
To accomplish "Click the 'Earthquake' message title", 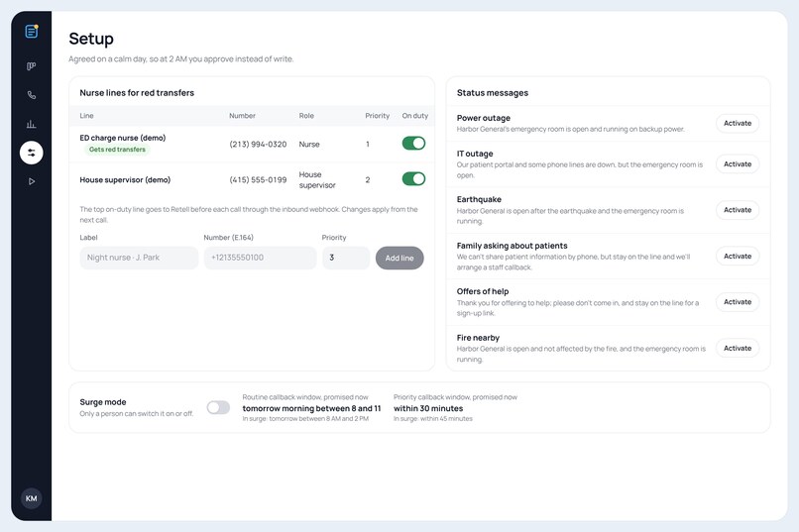I will click(479, 199).
